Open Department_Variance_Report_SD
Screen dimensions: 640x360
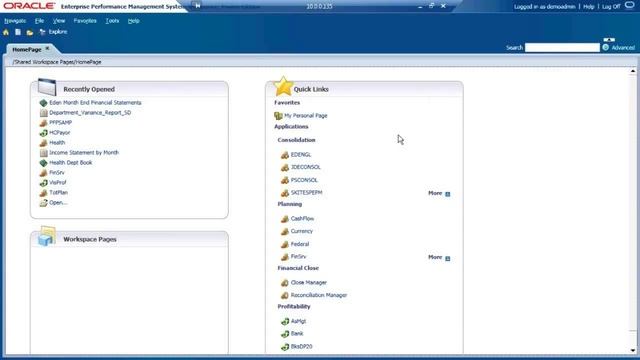click(90, 113)
